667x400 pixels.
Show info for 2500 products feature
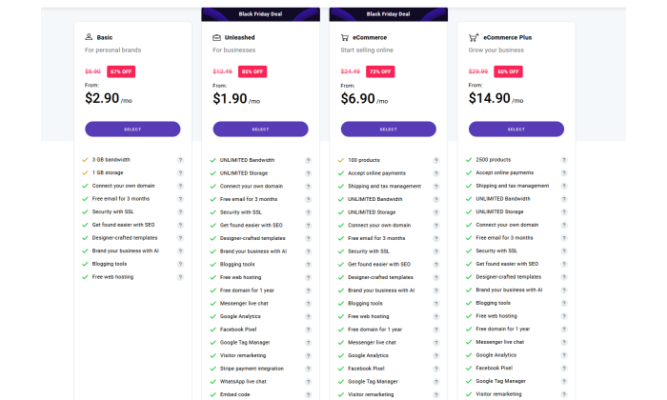click(x=564, y=160)
